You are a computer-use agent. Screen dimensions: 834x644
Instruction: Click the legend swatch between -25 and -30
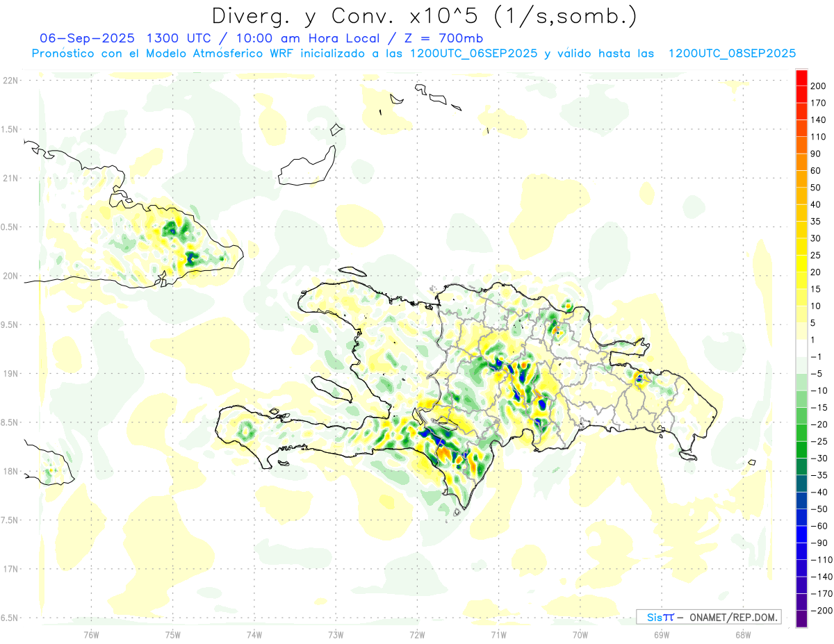(801, 449)
